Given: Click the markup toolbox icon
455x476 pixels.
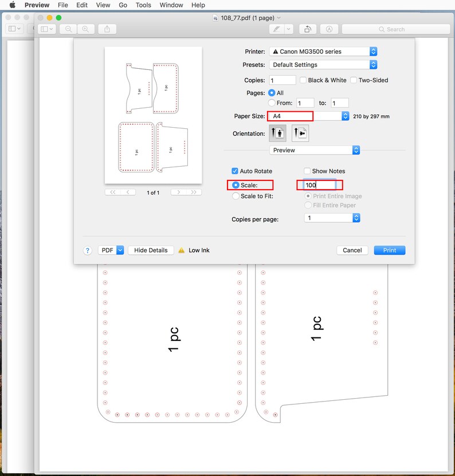Looking at the screenshot, I should (330, 29).
